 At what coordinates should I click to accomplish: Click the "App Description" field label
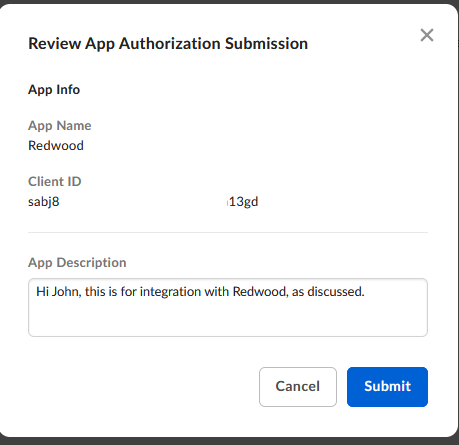point(77,263)
